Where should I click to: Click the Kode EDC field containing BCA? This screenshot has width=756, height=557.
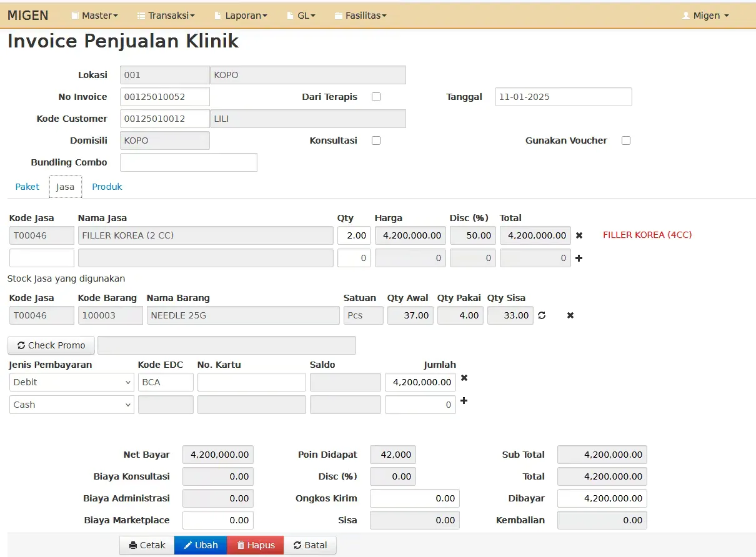tap(166, 382)
